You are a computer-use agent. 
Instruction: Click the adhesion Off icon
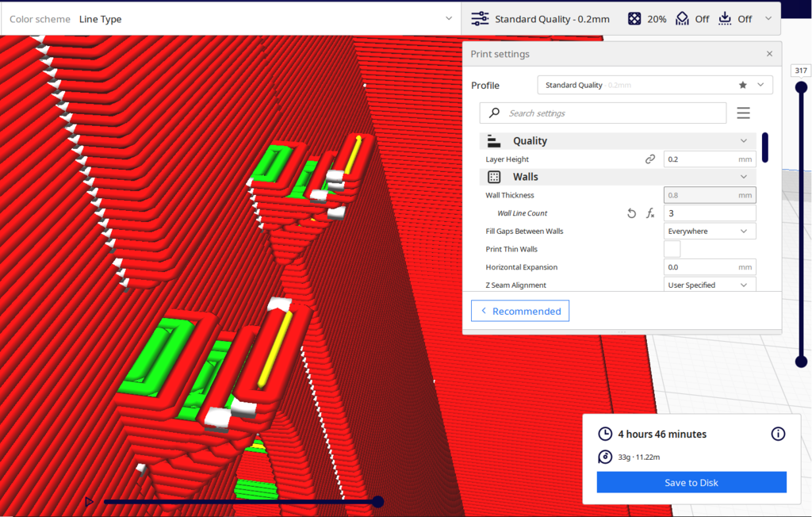pyautogui.click(x=725, y=19)
